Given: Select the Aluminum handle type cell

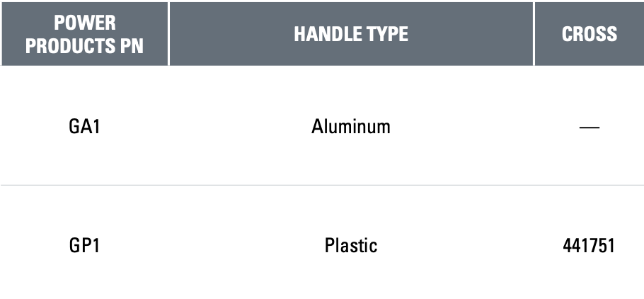Looking at the screenshot, I should tap(351, 127).
